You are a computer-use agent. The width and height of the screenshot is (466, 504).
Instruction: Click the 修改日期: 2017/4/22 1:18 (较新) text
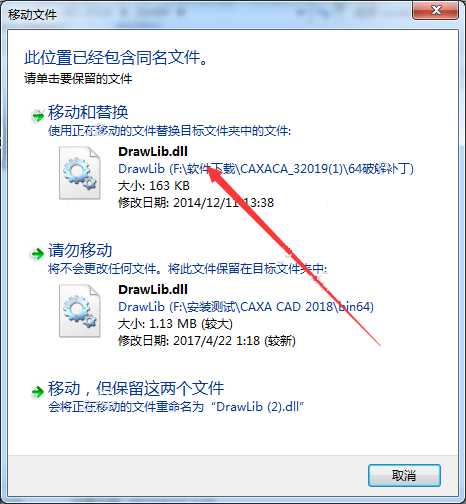click(207, 341)
